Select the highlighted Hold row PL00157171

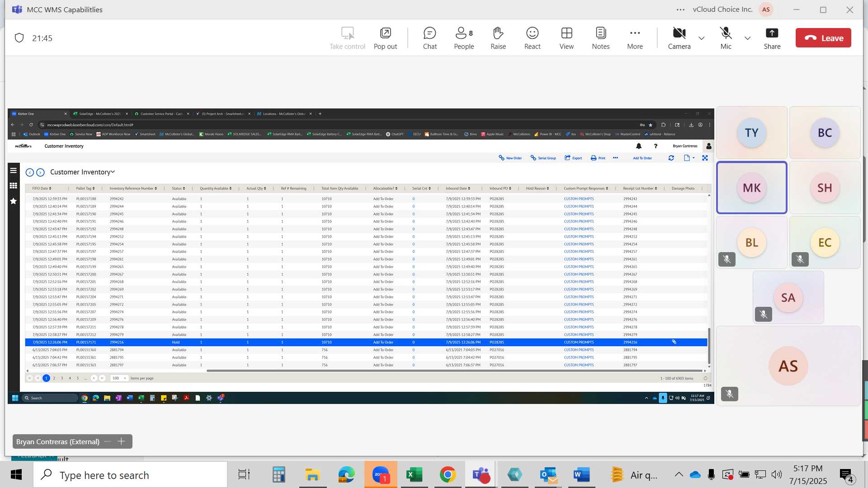point(366,342)
